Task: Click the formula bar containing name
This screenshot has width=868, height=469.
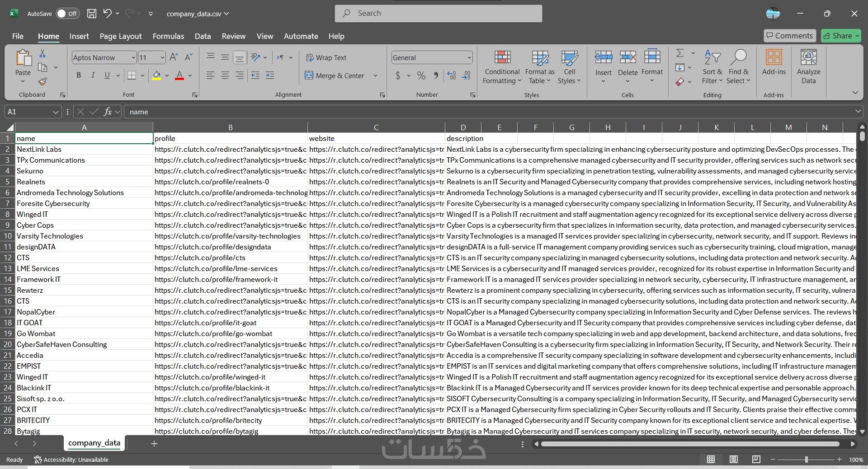Action: [x=493, y=112]
